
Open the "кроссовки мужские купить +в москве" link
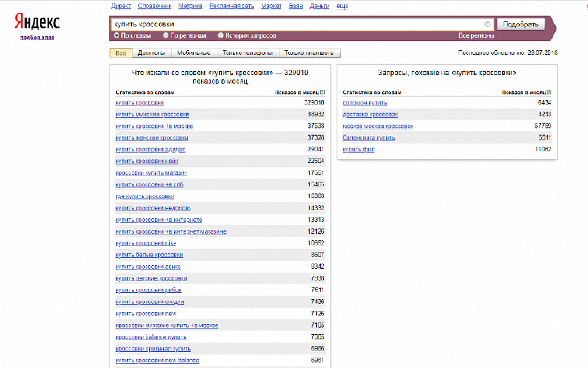pyautogui.click(x=167, y=325)
